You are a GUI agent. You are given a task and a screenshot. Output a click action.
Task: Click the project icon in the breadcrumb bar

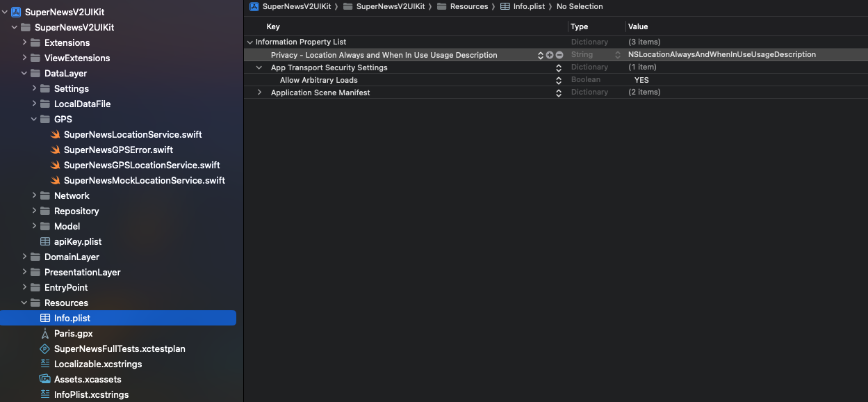point(254,6)
